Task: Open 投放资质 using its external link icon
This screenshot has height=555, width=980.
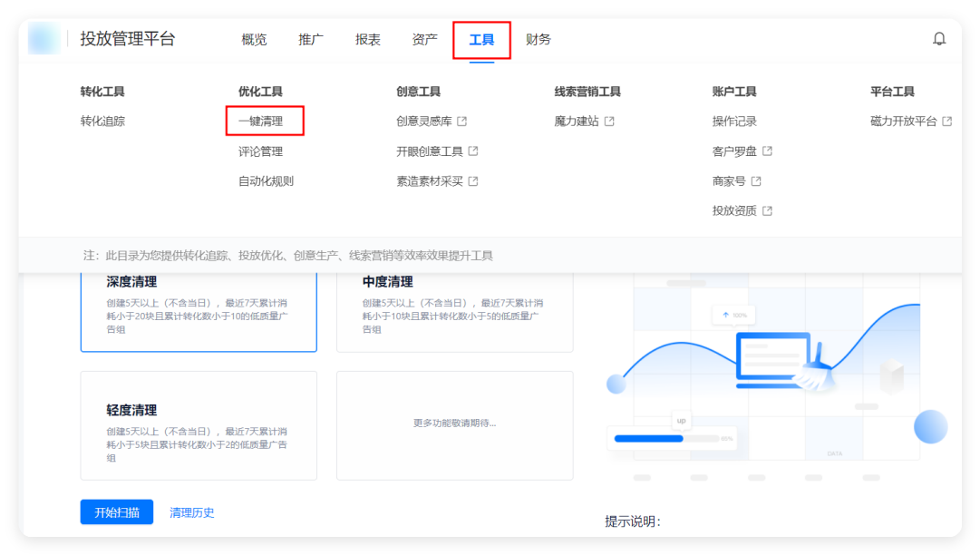Action: [768, 209]
